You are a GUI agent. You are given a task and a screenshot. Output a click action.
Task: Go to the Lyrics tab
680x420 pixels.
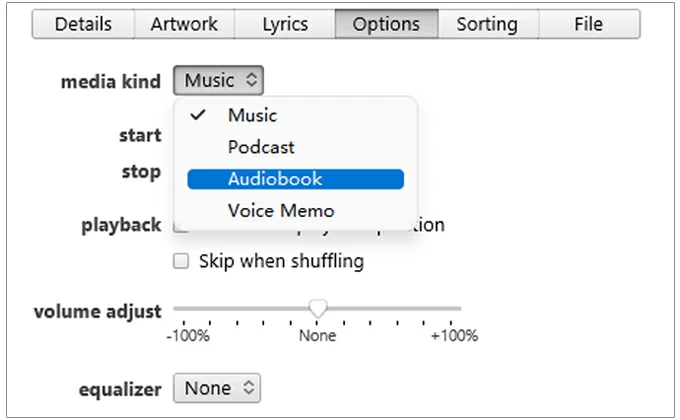(x=284, y=24)
